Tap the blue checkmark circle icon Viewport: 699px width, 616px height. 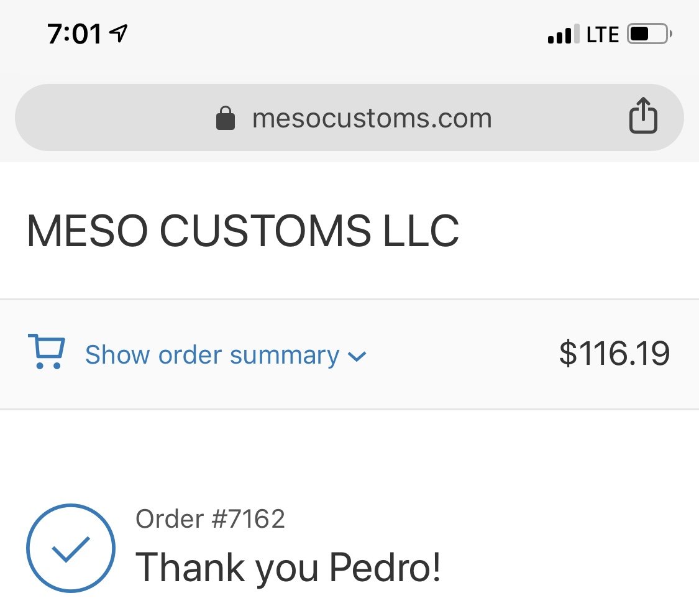(x=71, y=548)
